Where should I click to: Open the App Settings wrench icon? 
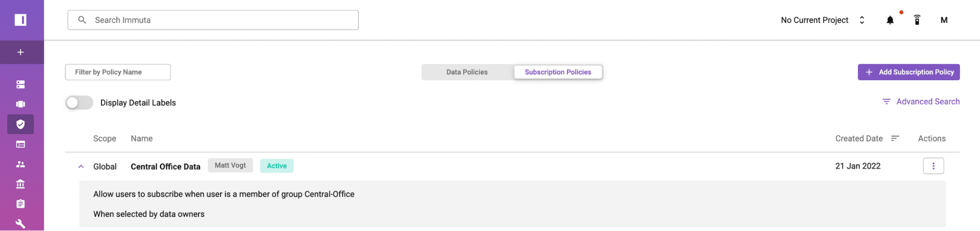pos(21,224)
